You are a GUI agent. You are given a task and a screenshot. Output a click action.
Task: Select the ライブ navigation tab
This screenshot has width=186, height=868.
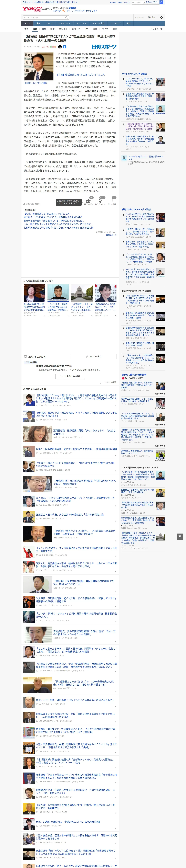click(x=49, y=24)
